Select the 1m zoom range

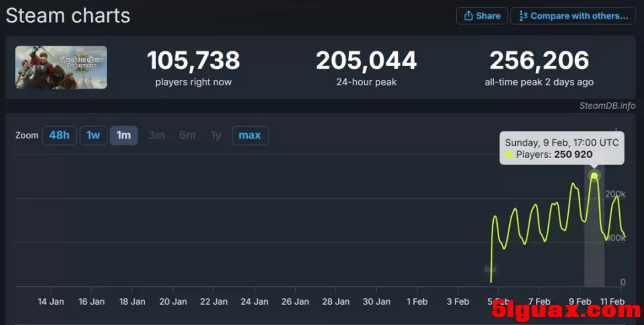[x=123, y=135]
